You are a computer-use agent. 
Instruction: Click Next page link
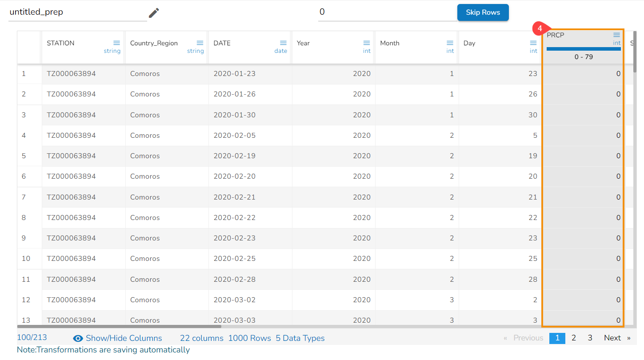[x=612, y=338]
